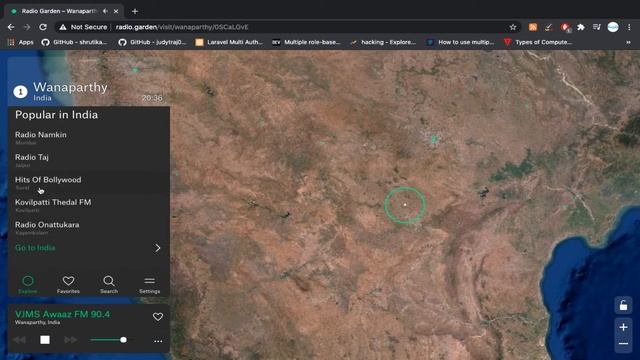Open Types of Compute bookmark
The width and height of the screenshot is (640, 360).
click(x=538, y=42)
